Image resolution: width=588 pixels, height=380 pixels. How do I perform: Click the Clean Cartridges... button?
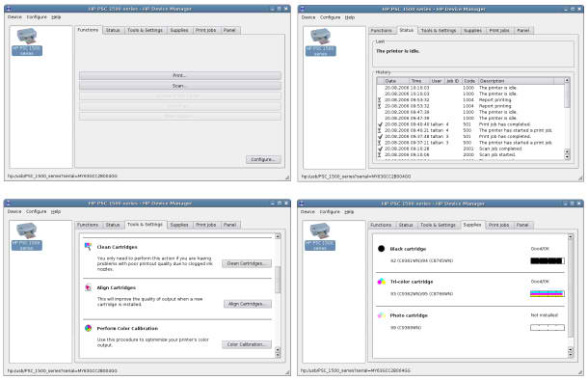pos(247,263)
